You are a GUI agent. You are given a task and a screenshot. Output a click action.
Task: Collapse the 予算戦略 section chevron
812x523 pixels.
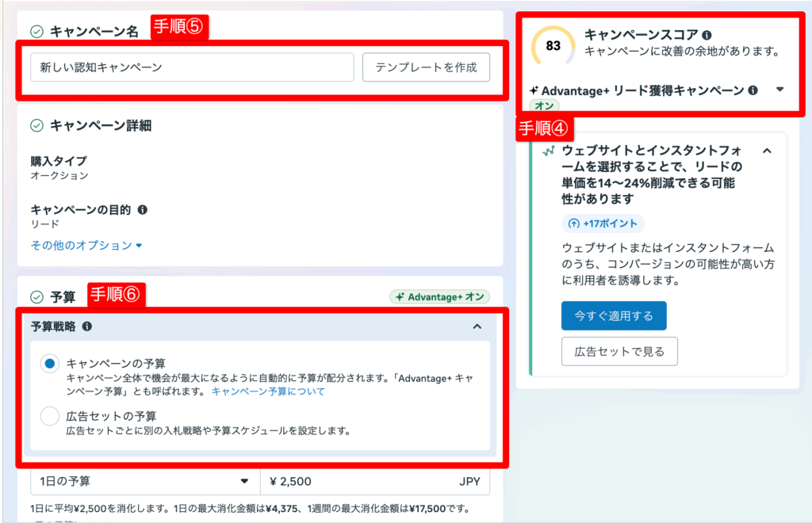[x=477, y=326]
